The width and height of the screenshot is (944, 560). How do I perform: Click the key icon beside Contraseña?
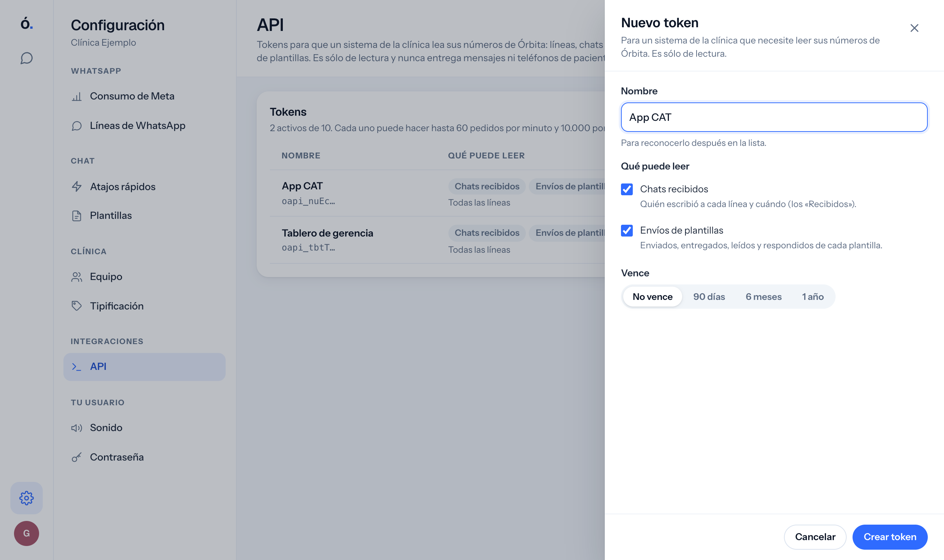point(77,457)
